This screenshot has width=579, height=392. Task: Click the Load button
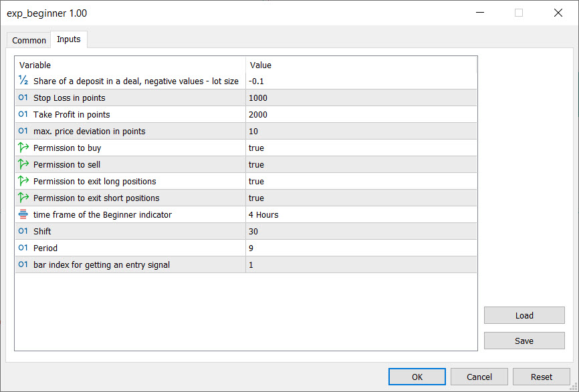coord(524,316)
